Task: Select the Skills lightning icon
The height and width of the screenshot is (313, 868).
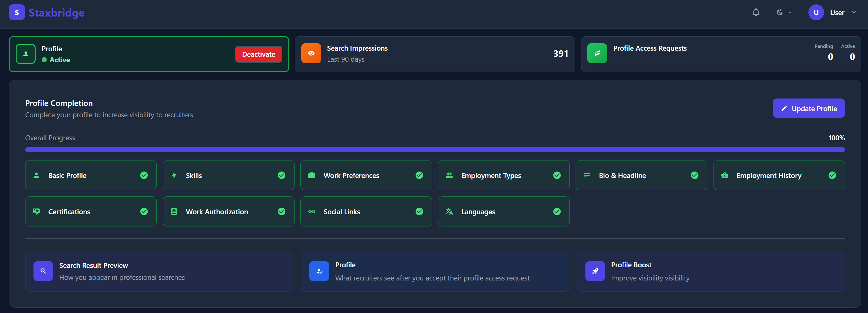Action: pos(174,175)
